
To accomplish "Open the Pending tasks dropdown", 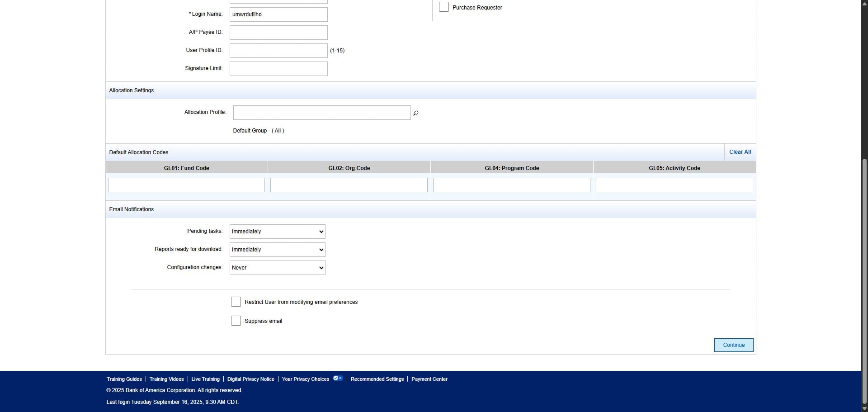I will [x=277, y=232].
